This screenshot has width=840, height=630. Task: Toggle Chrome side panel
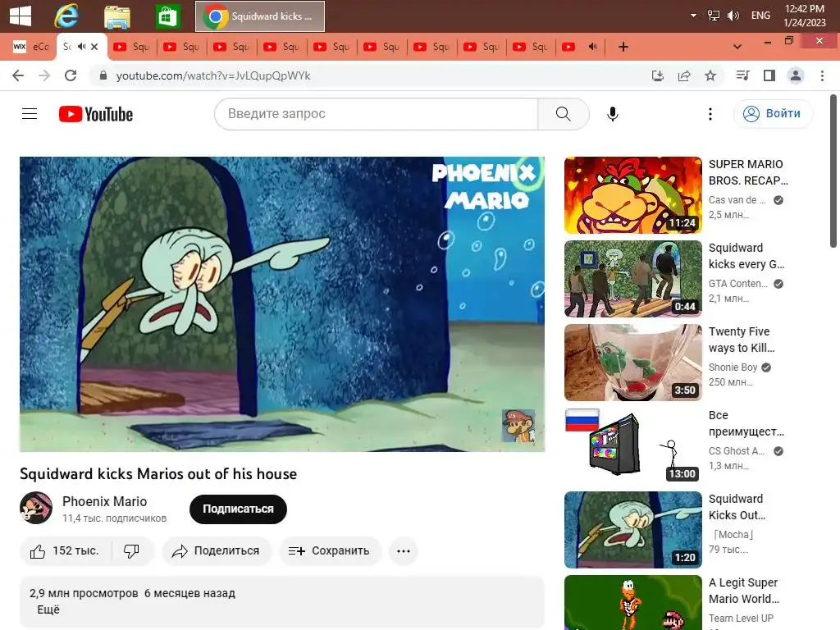(x=769, y=75)
